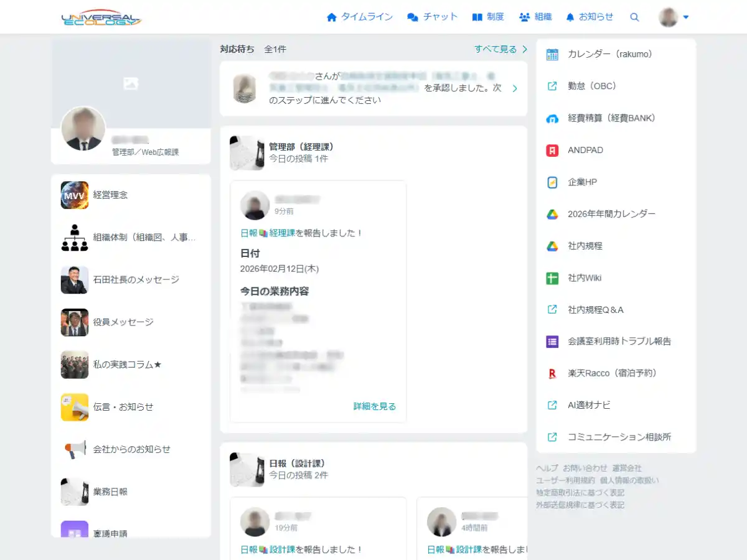Click the お問い合わせ footer link
This screenshot has width=747, height=560.
[585, 468]
